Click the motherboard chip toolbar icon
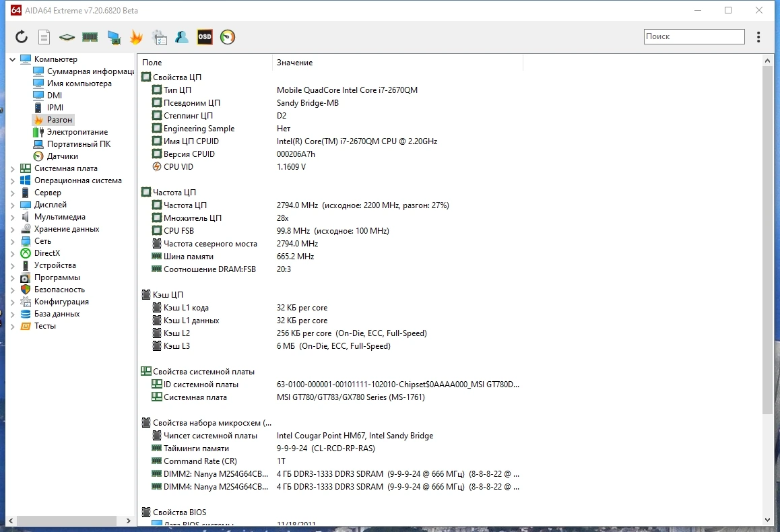Screen dimensions: 780x532 [67, 37]
